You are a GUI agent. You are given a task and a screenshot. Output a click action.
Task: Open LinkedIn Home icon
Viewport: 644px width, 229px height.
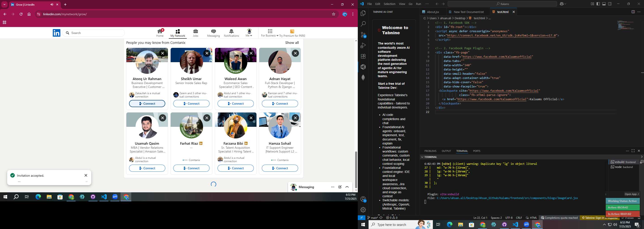click(160, 33)
